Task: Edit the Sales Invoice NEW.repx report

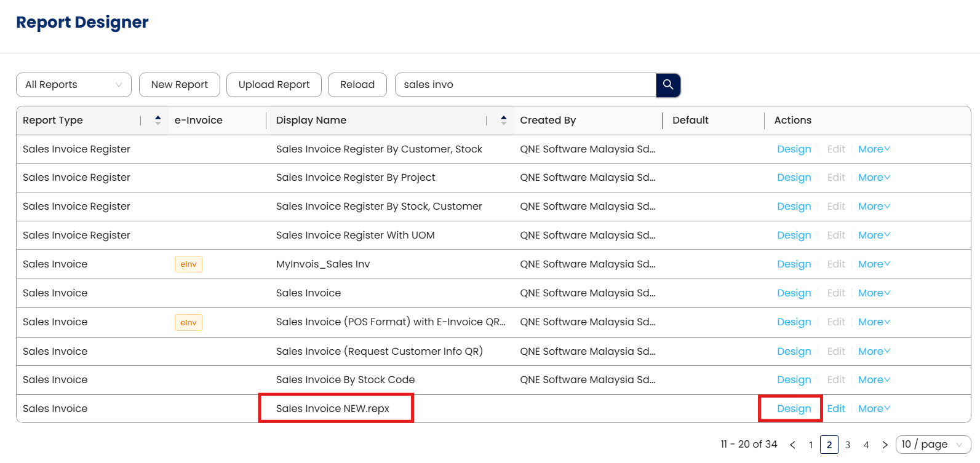Action: pyautogui.click(x=836, y=409)
